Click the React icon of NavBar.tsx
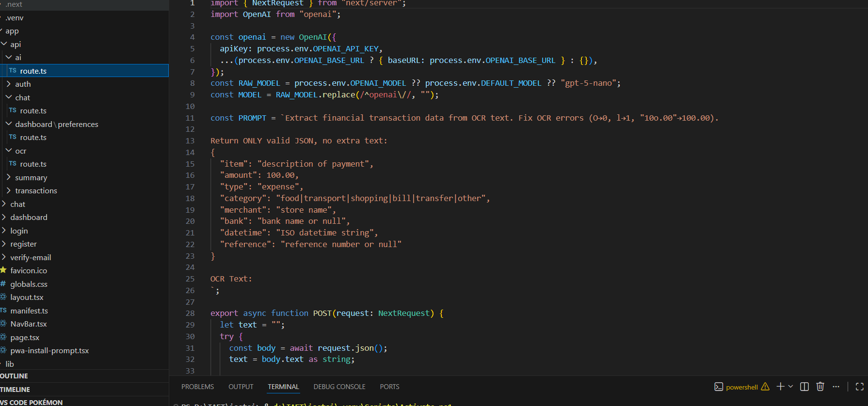Image resolution: width=868 pixels, height=406 pixels. click(3, 324)
